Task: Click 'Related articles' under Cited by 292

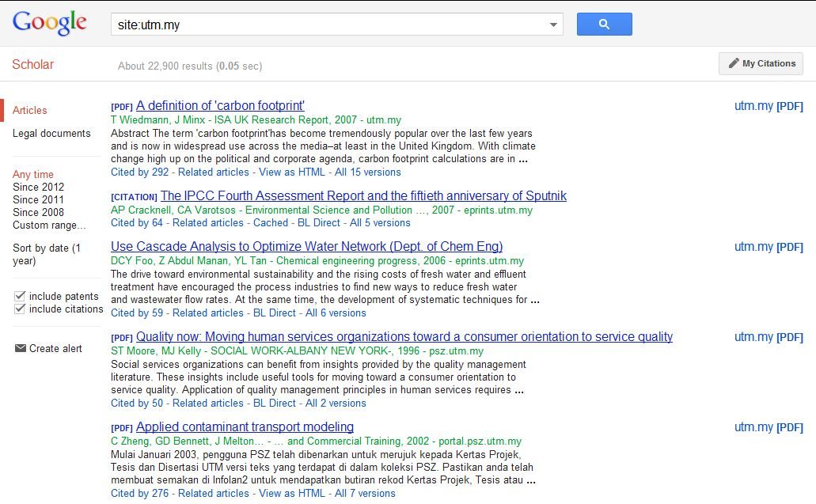Action: 214,172
